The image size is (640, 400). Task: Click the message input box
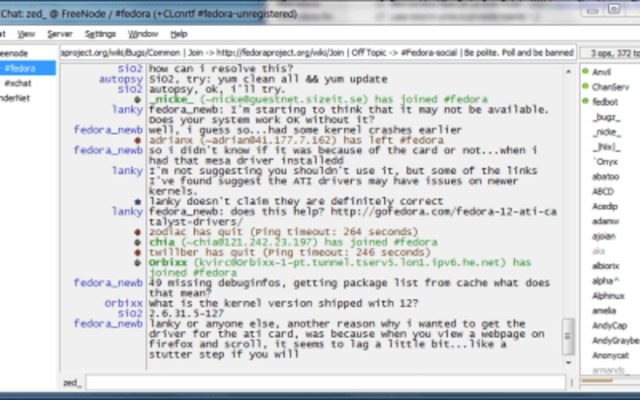coord(325,383)
